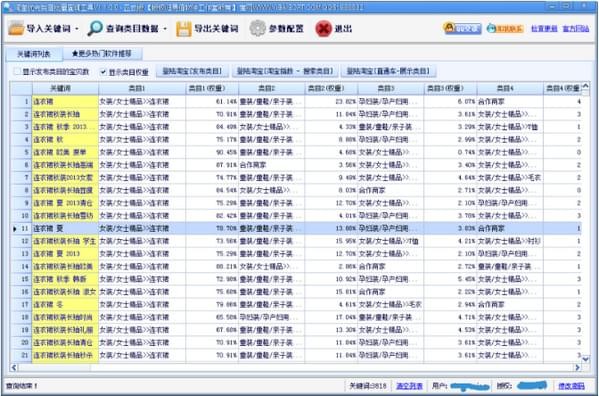The height and width of the screenshot is (396, 599).
Task: Switch to the 关键词列表 tab
Action: [x=34, y=54]
